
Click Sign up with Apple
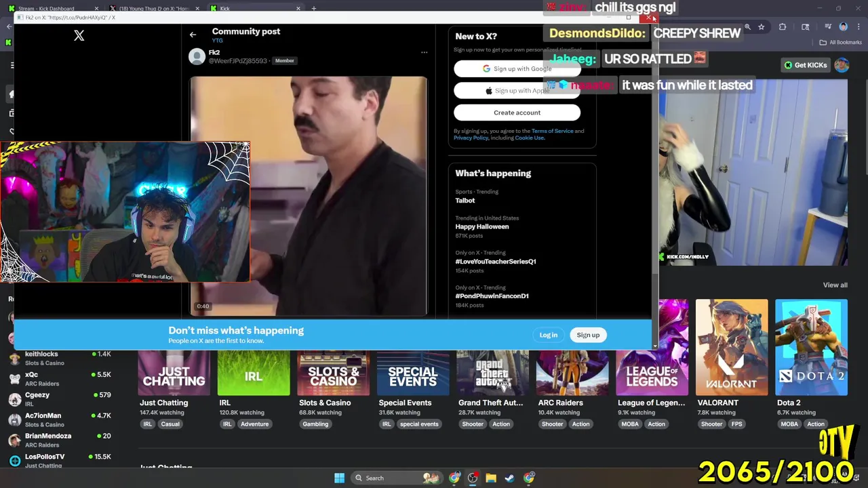(517, 90)
